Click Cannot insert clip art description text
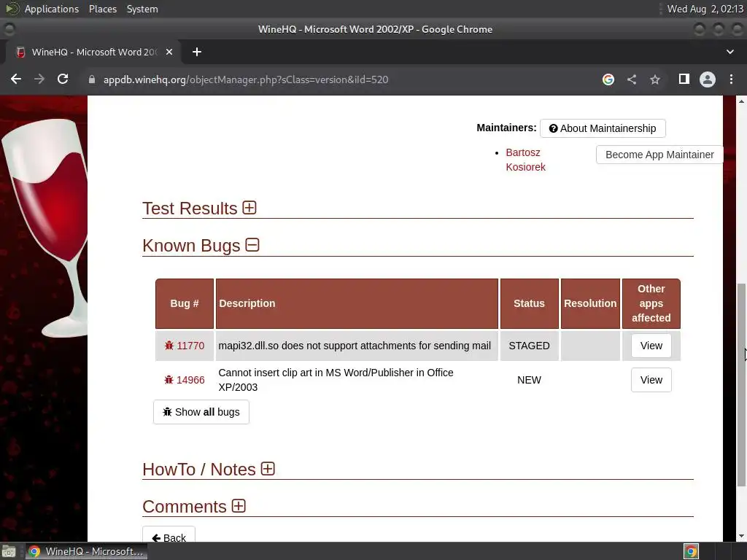This screenshot has width=747, height=560. (x=336, y=380)
